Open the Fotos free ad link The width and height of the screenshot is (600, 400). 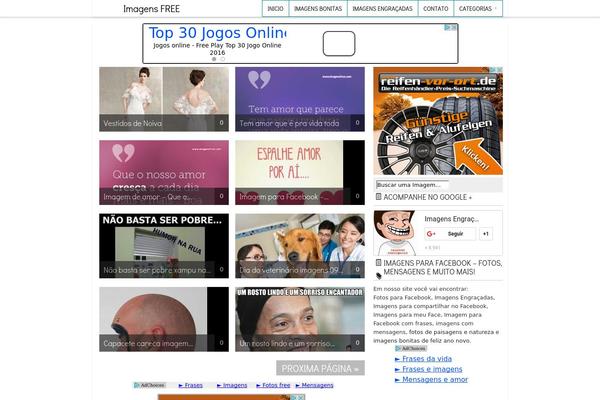click(x=273, y=385)
